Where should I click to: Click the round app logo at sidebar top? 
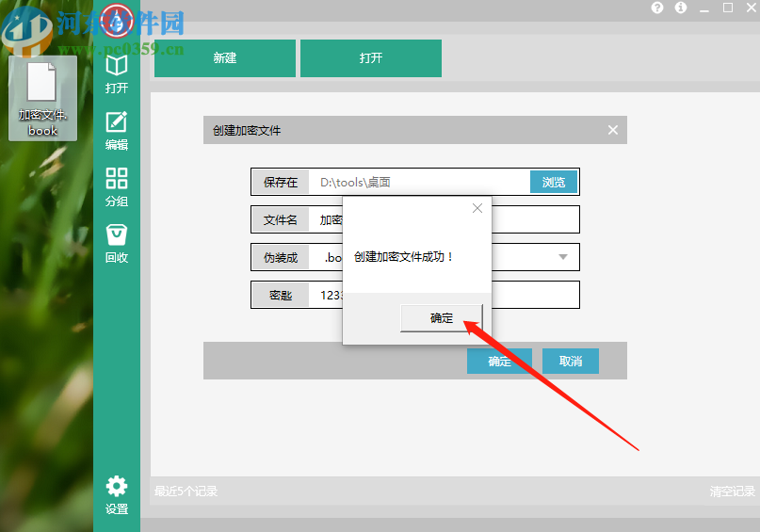[117, 21]
